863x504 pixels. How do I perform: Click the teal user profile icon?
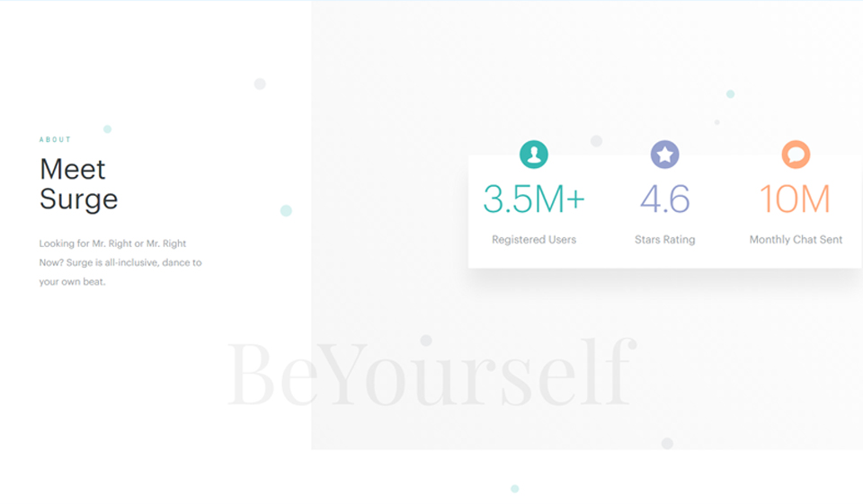click(x=534, y=155)
